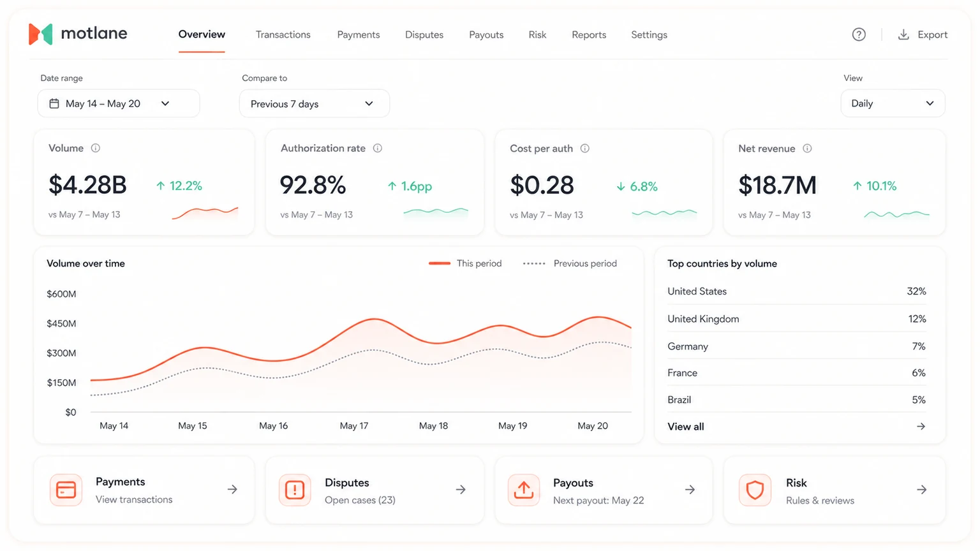Open the Risk tab in navigation
This screenshot has height=551, width=980.
(537, 34)
